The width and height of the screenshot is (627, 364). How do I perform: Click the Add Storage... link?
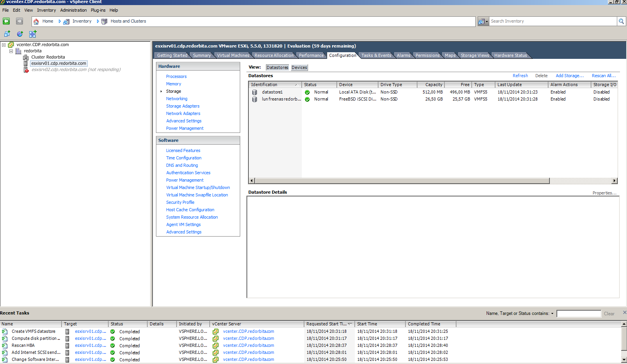[x=569, y=76]
